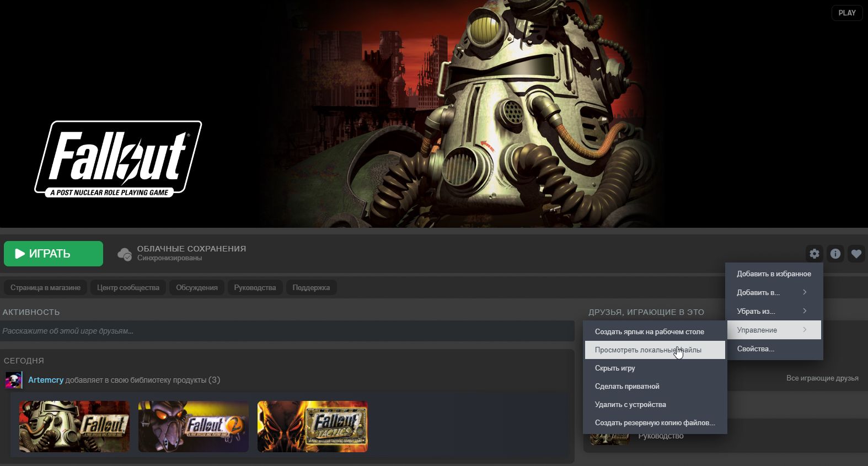Image resolution: width=868 pixels, height=466 pixels.
Task: Open the 'Руководства' link
Action: (255, 287)
